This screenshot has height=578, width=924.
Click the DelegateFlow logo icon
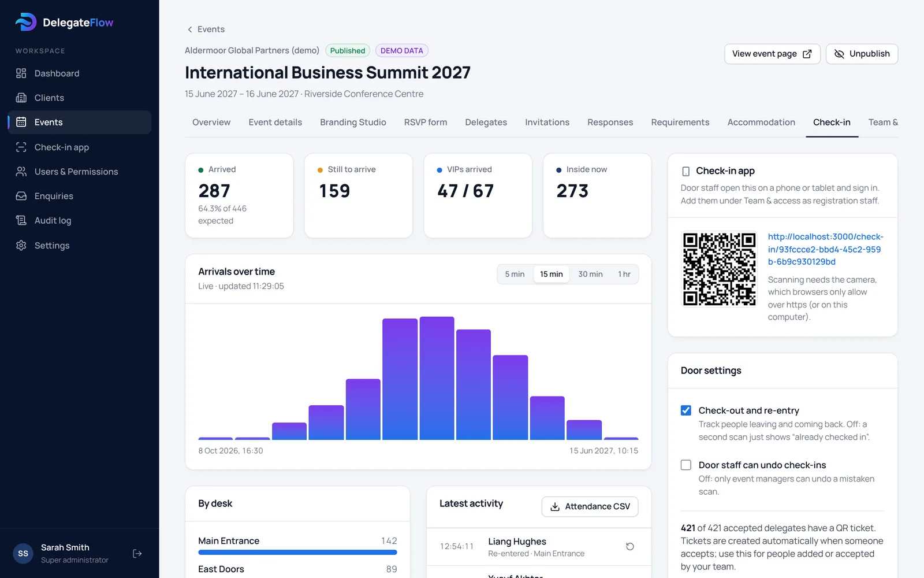tap(25, 22)
